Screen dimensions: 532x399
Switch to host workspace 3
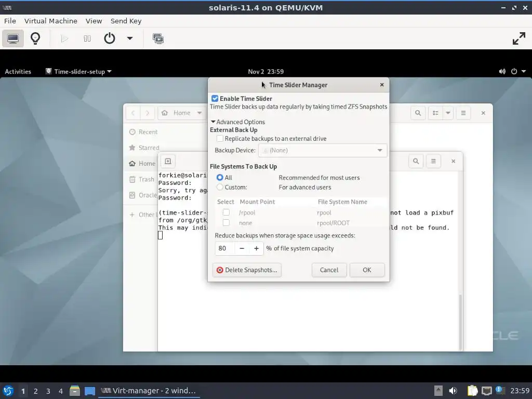tap(48, 391)
